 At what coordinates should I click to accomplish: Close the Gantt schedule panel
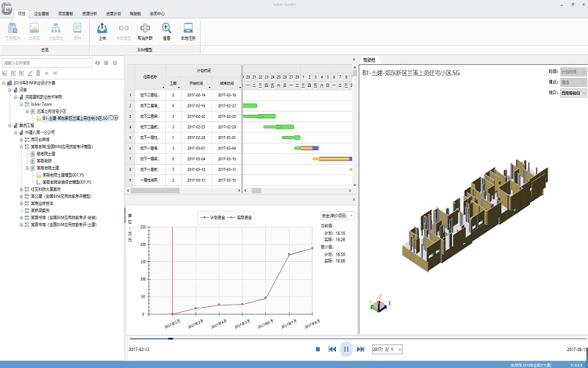[x=354, y=60]
